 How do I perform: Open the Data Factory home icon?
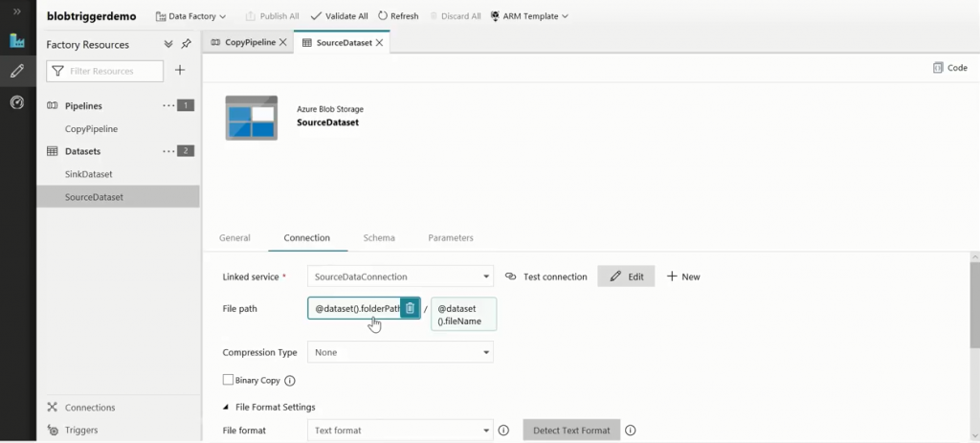pos(17,41)
